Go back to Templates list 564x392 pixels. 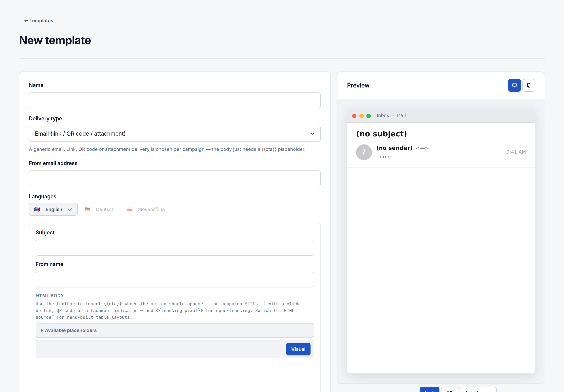click(39, 21)
